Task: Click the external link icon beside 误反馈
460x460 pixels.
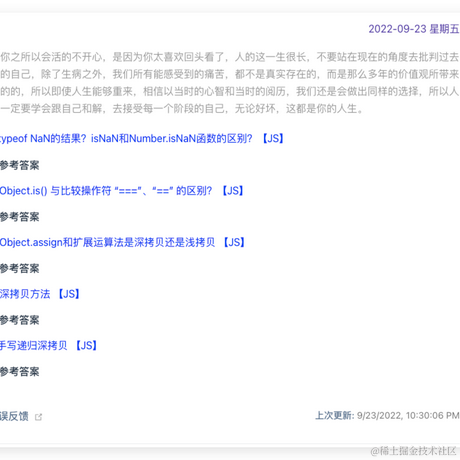Action: coord(38,417)
